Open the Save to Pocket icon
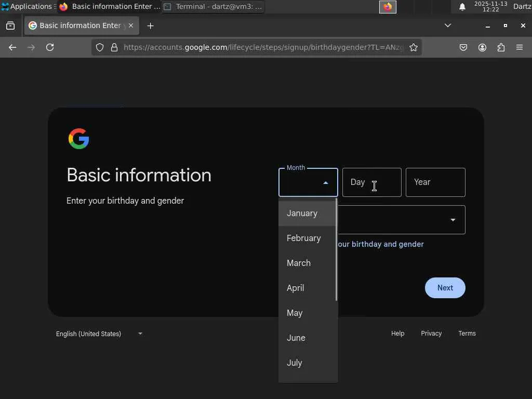 (463, 47)
